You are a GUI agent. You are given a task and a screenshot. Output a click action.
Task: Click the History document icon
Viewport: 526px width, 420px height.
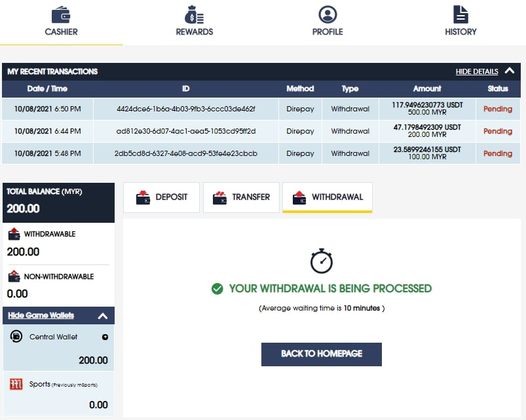(x=460, y=14)
